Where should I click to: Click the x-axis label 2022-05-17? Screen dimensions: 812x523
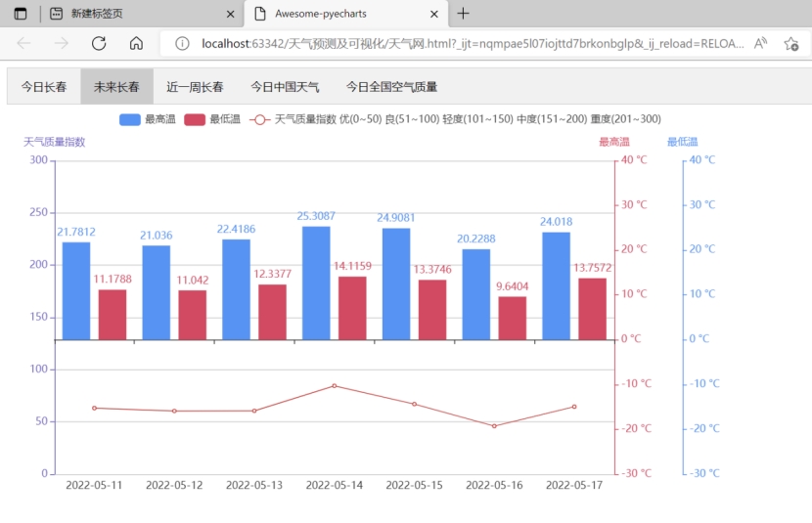[574, 485]
